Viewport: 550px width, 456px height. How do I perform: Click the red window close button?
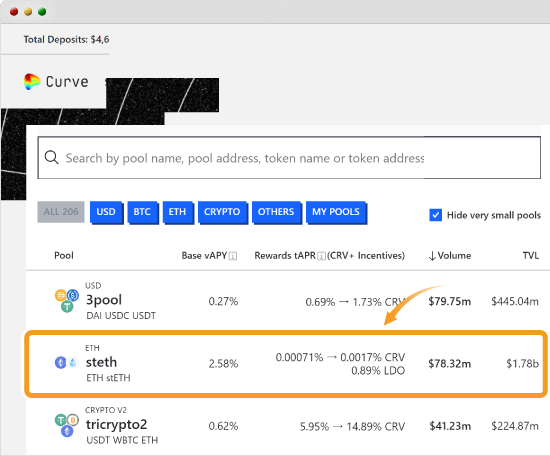[14, 12]
